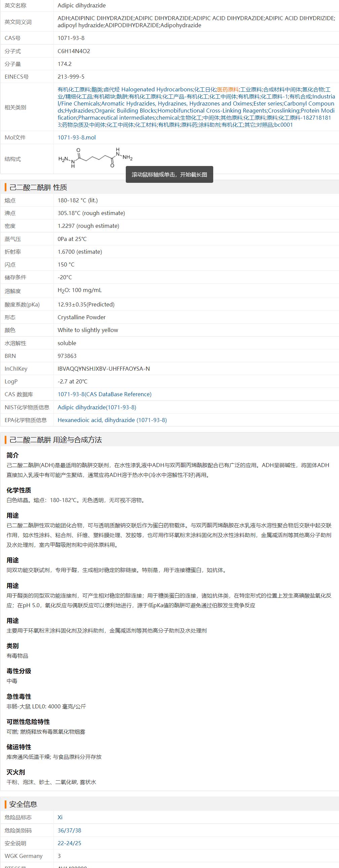339x868 pixels.
Task: Open safety statement 22-24/25 link
Action: 69,843
